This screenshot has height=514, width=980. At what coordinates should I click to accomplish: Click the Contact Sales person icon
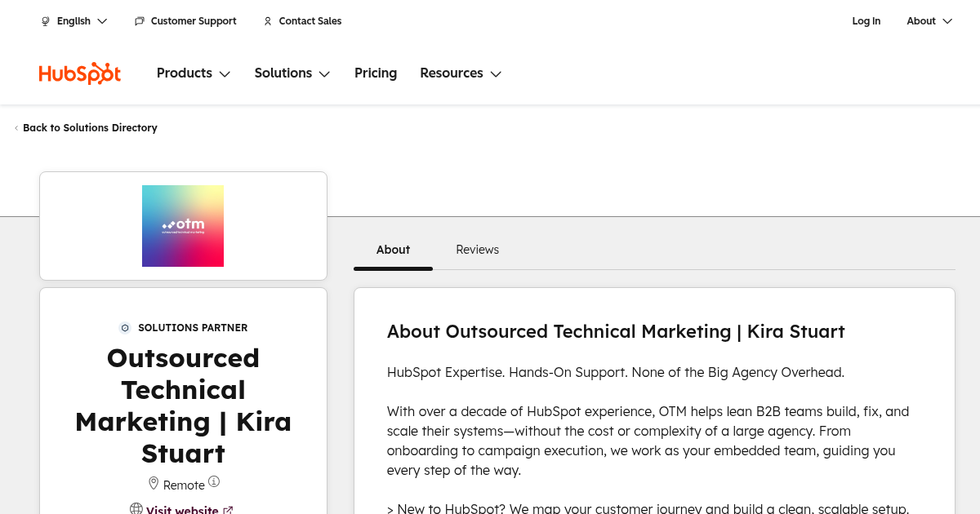(268, 21)
